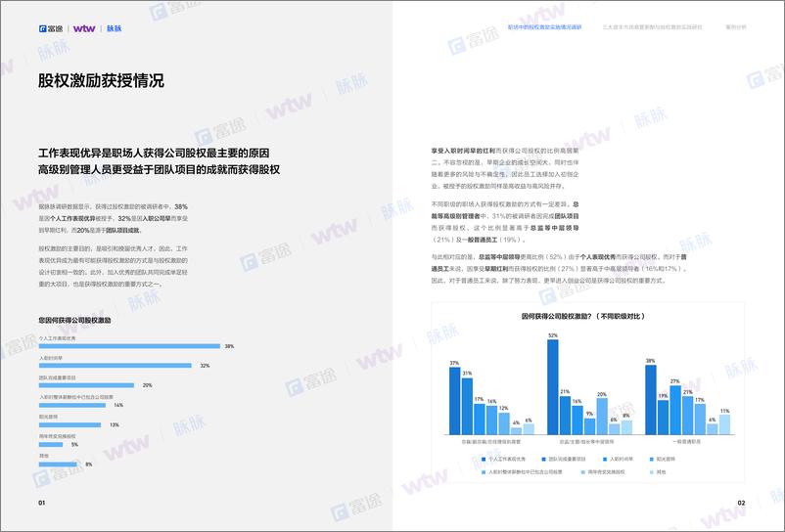
Task: Click the blue 脉脉 logo in the header
Action: pos(115,28)
